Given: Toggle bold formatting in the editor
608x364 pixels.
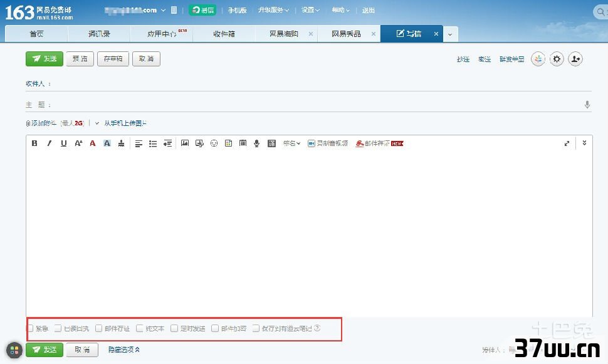Looking at the screenshot, I should [x=34, y=143].
